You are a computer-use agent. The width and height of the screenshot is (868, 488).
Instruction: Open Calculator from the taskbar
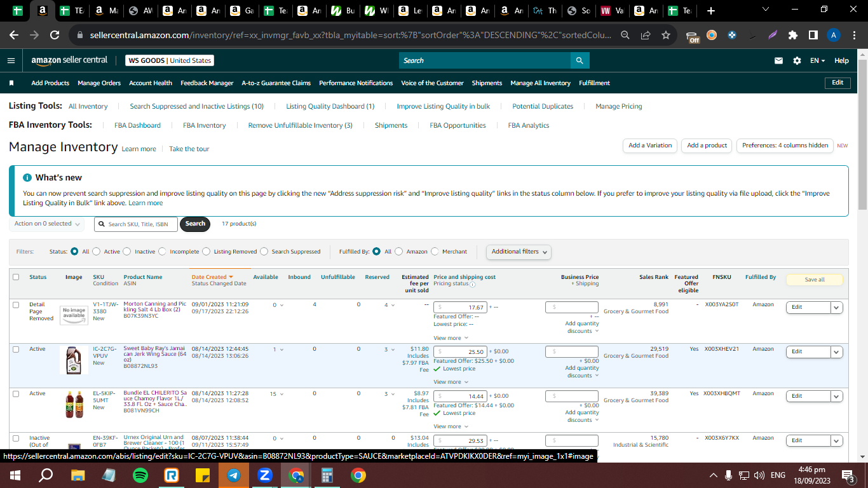(327, 475)
